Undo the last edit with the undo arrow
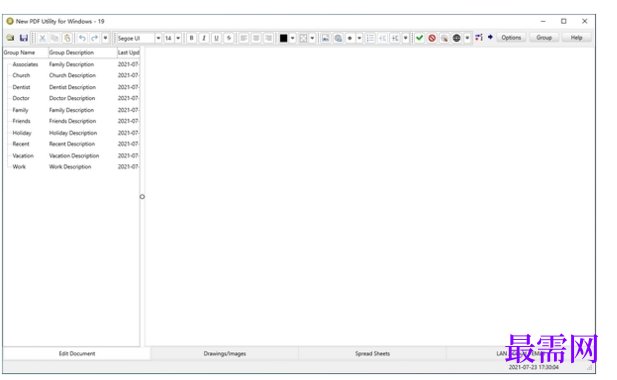 82,38
